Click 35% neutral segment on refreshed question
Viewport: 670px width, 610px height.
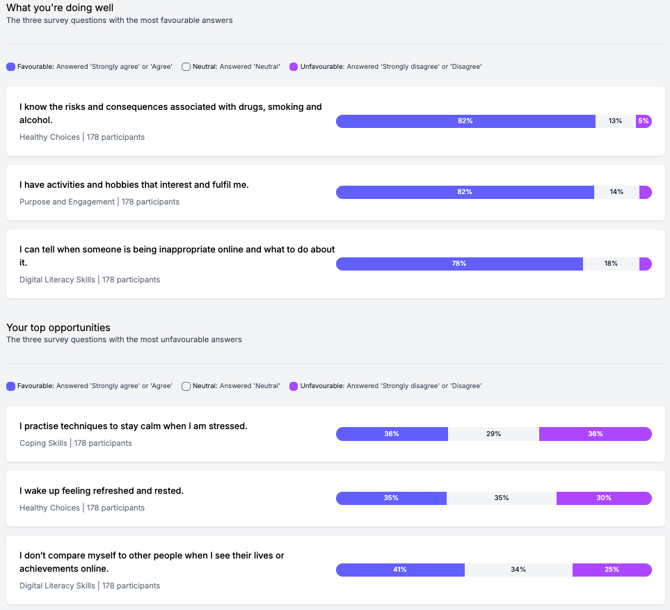pyautogui.click(x=501, y=498)
